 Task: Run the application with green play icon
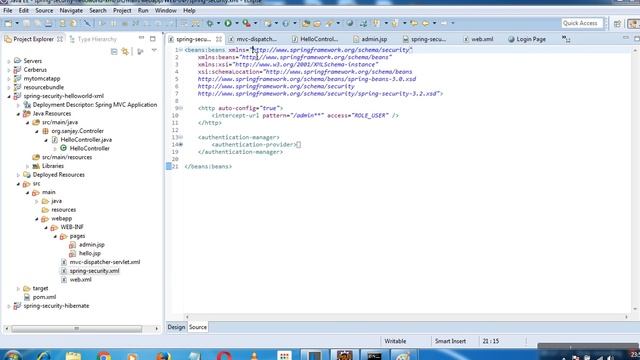228,23
